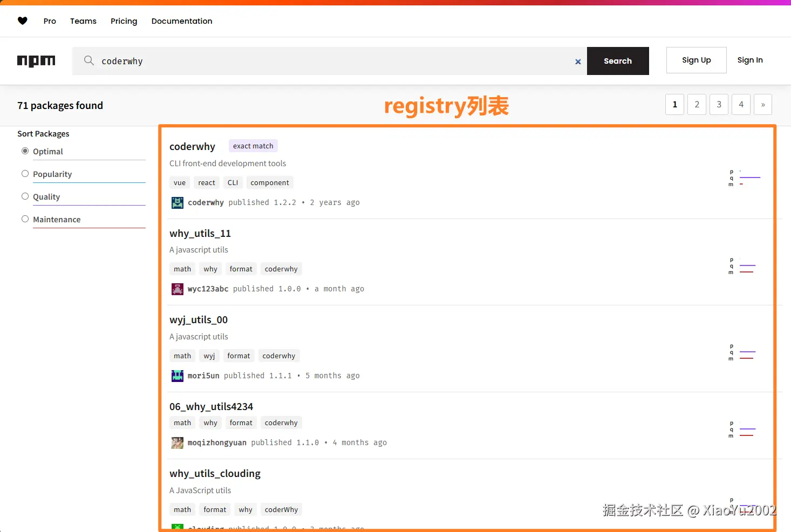
Task: Click the magnifying glass search icon
Action: pos(88,60)
